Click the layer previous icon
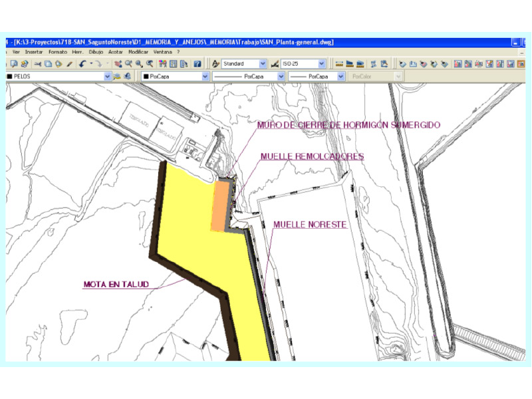Viewport: 532px width, 399px height. click(x=128, y=76)
